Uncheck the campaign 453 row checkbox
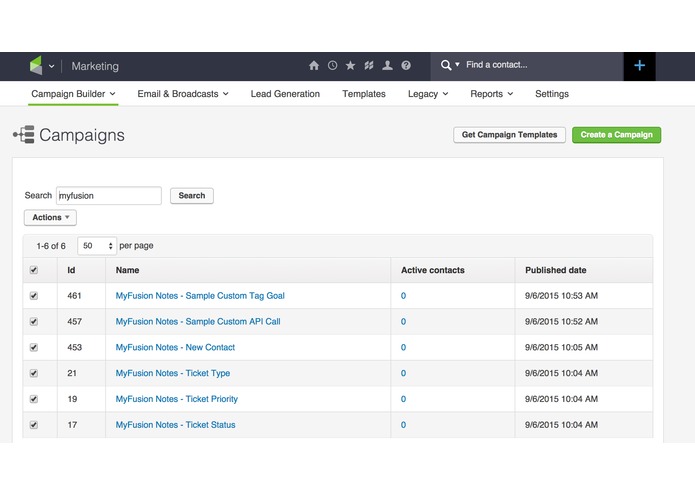Screen dimensions: 695x494 click(34, 347)
